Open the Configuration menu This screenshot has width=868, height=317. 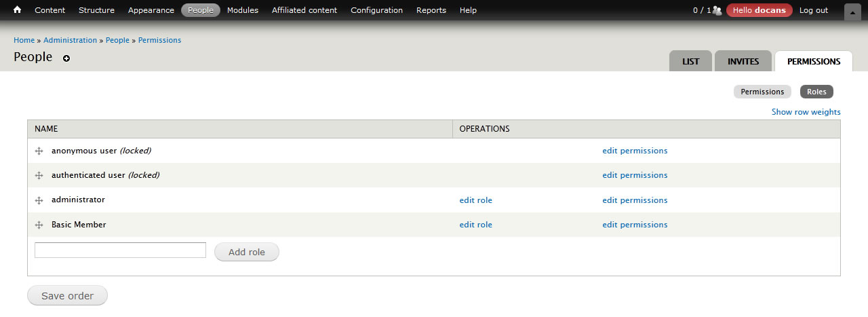(376, 10)
